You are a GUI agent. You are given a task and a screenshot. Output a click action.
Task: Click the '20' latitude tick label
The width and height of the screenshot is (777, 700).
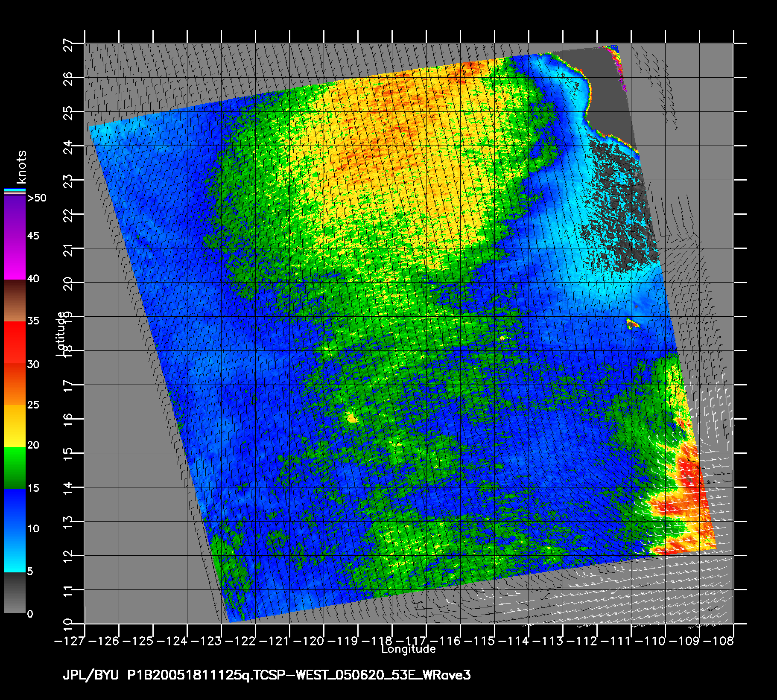68,284
